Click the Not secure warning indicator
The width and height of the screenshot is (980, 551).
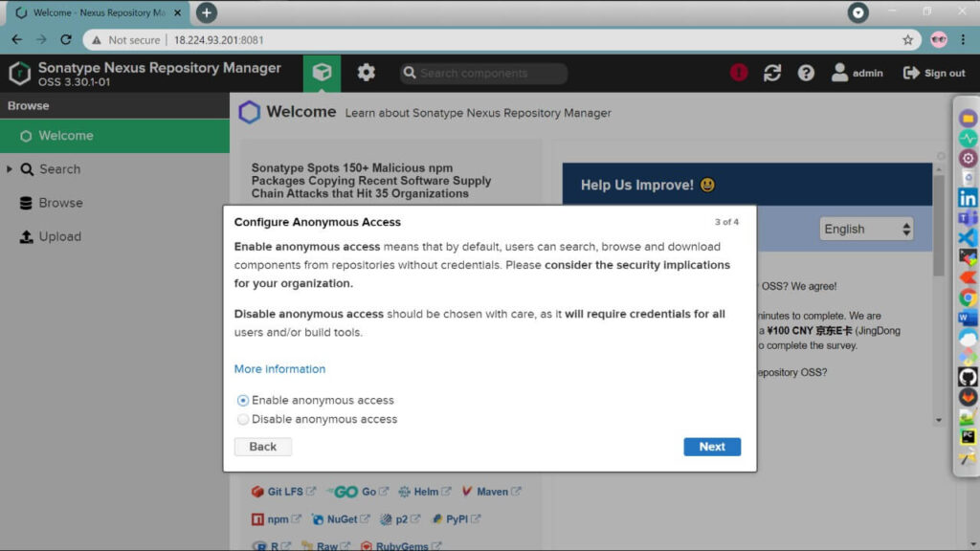126,40
